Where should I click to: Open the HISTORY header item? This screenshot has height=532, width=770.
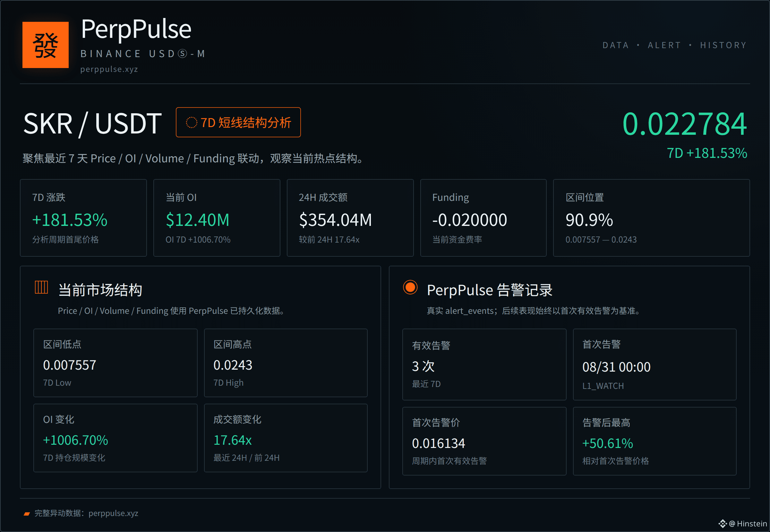(723, 45)
